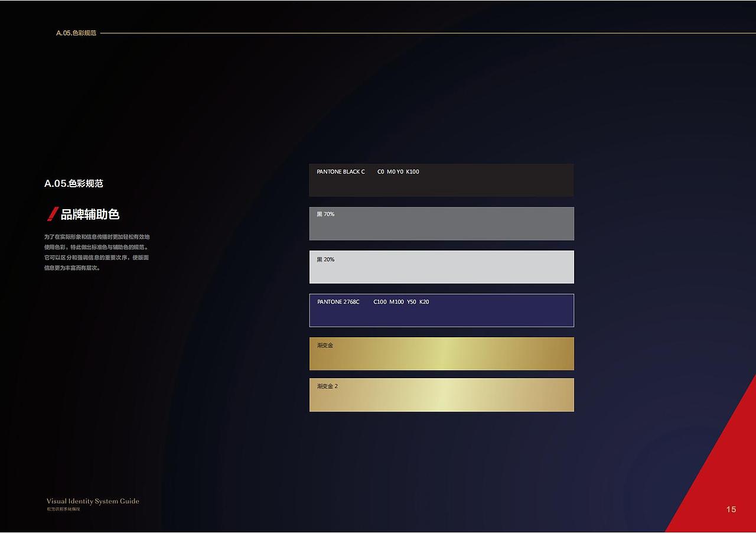
Task: Click the description paragraph starting '为了在实际形象'
Action: coord(97,252)
